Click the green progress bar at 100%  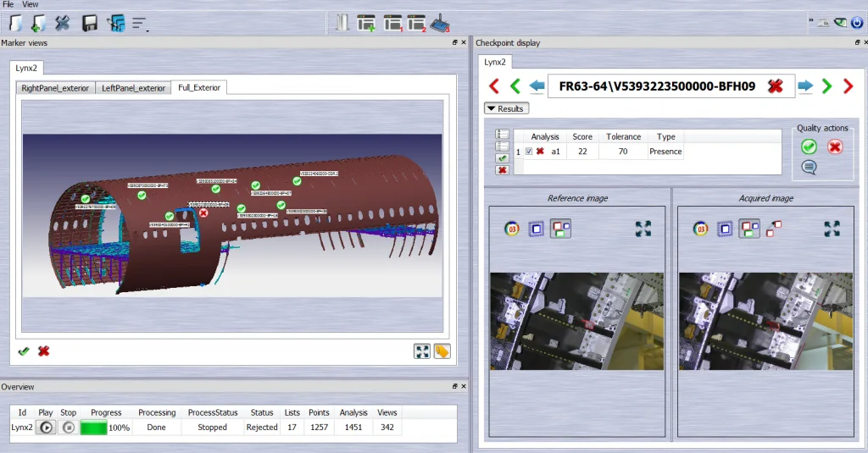click(93, 428)
